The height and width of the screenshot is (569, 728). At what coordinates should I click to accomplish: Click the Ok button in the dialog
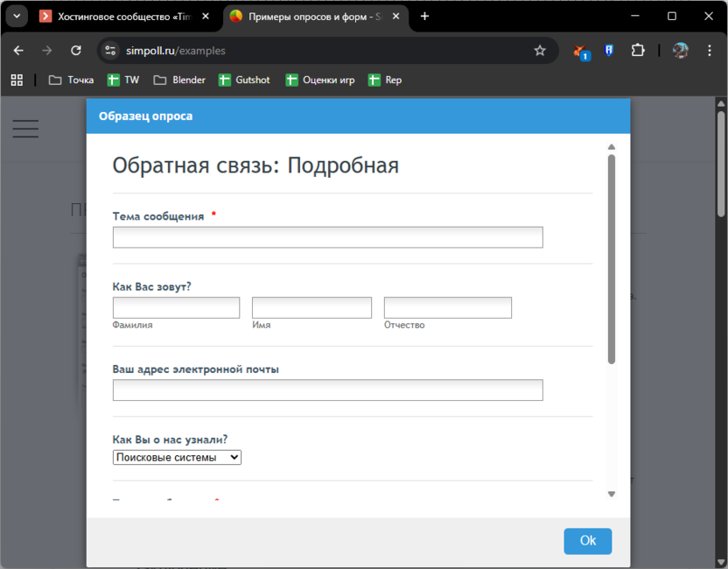coord(587,541)
